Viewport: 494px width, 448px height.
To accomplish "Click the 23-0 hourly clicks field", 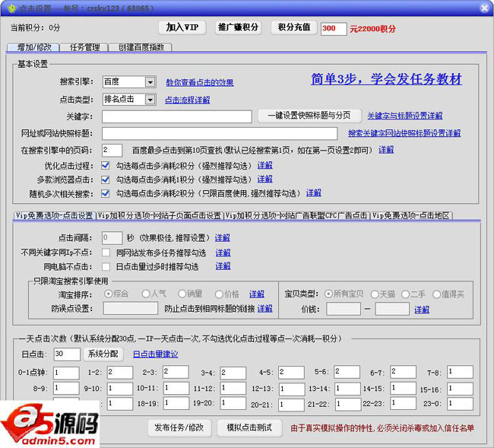I will (x=461, y=404).
